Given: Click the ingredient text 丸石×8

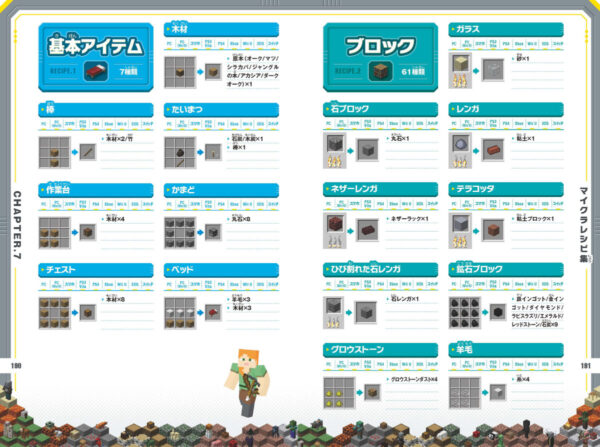Looking at the screenshot, I should click(241, 219).
